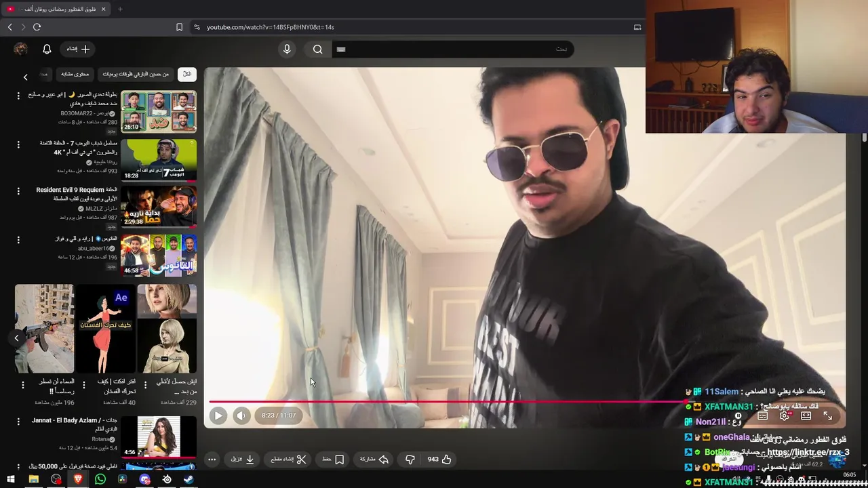The width and height of the screenshot is (868, 488).
Task: Open options for the rifle short
Action: coord(22,385)
